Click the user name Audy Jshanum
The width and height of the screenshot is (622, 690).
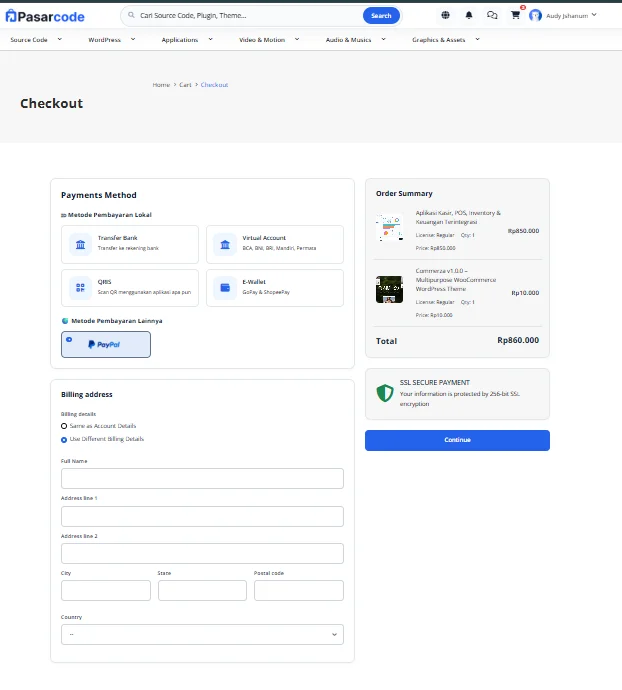point(567,16)
